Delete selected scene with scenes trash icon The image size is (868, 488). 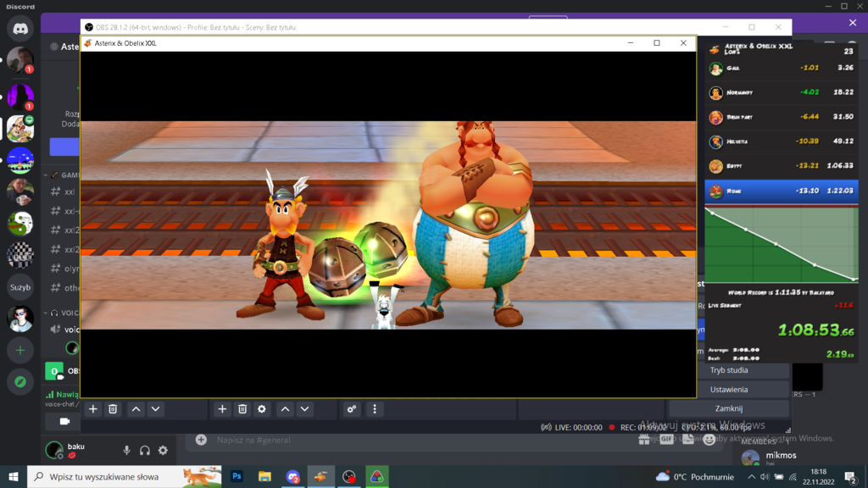113,409
